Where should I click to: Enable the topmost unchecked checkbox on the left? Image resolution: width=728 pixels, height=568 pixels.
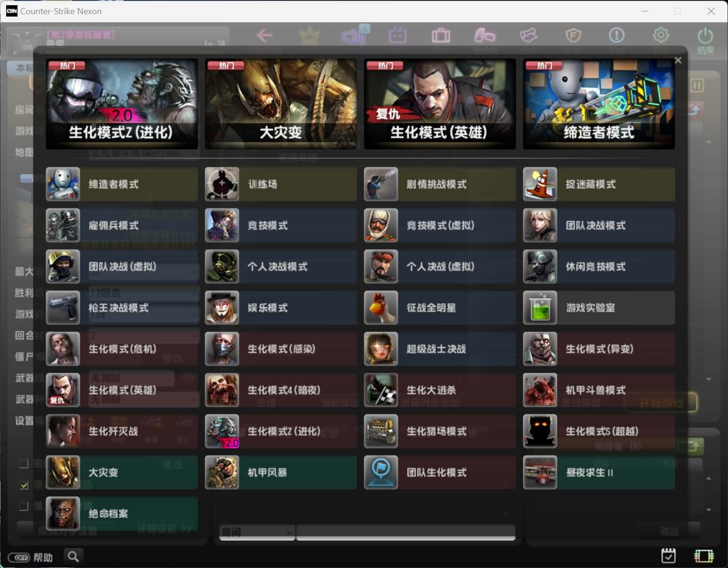click(x=24, y=464)
